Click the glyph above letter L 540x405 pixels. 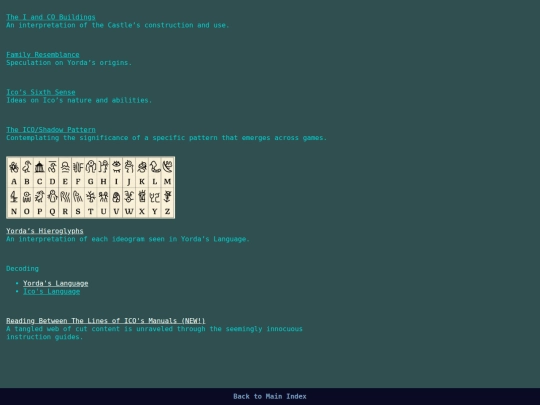[x=155, y=167]
